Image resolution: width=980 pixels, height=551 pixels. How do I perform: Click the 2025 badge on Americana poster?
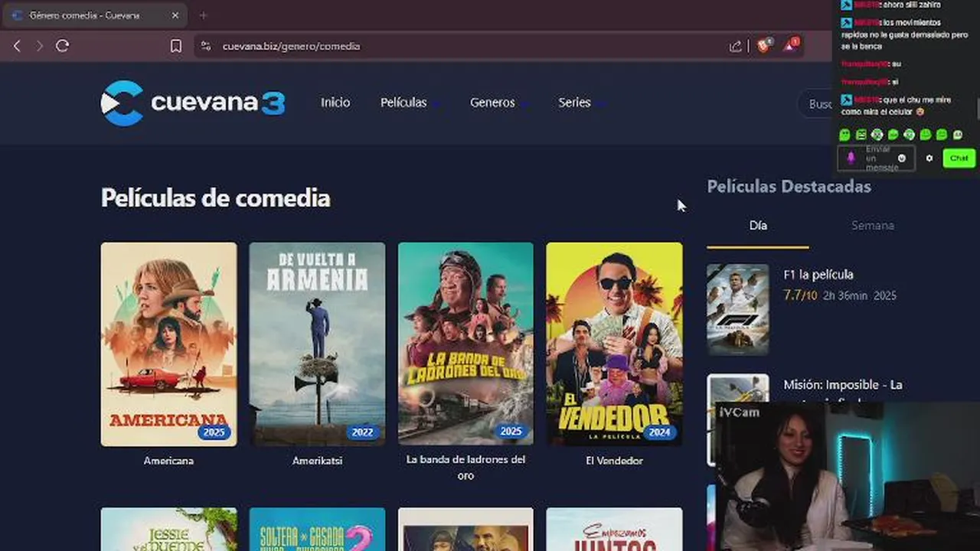214,432
